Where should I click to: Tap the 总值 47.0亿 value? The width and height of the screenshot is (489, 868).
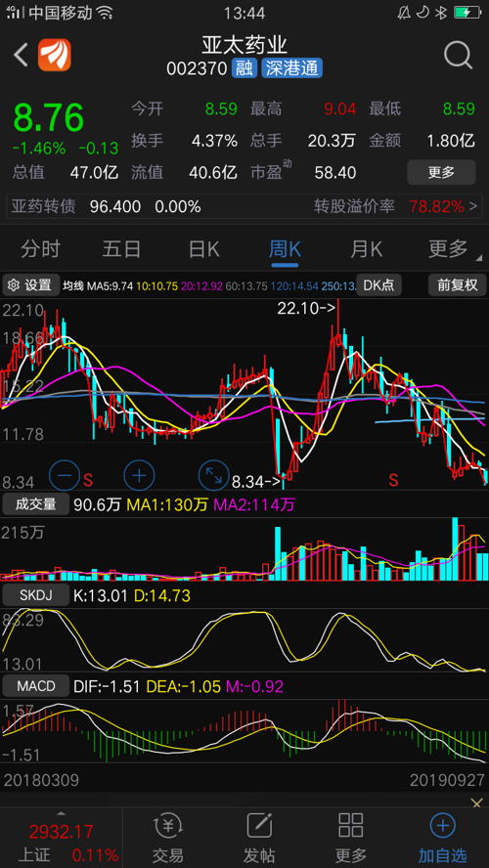pyautogui.click(x=94, y=173)
